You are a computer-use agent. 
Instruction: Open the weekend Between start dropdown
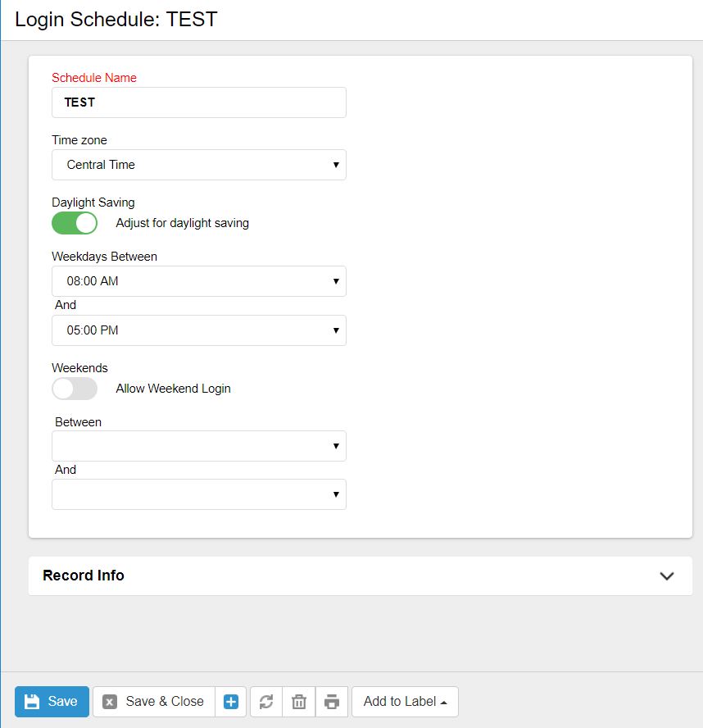click(199, 446)
